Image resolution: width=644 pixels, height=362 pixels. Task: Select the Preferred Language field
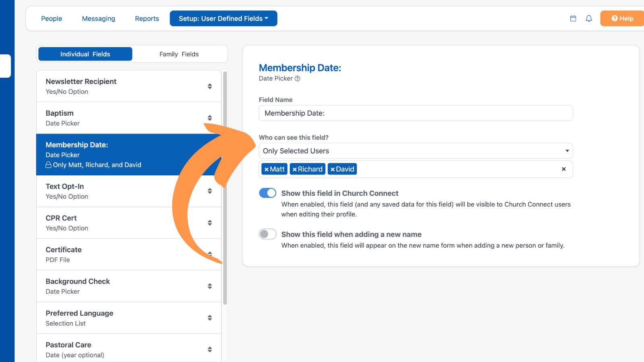click(129, 318)
